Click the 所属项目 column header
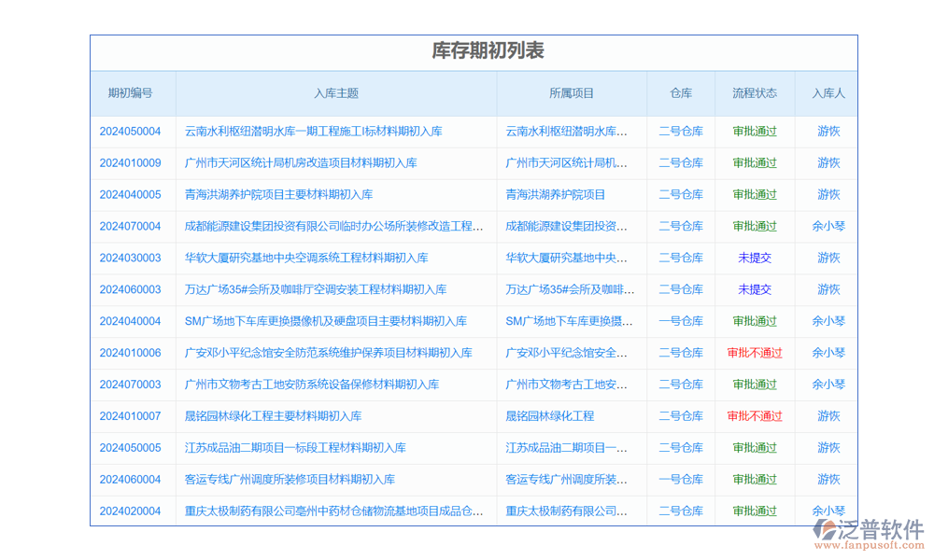This screenshot has width=934, height=560. point(572,93)
